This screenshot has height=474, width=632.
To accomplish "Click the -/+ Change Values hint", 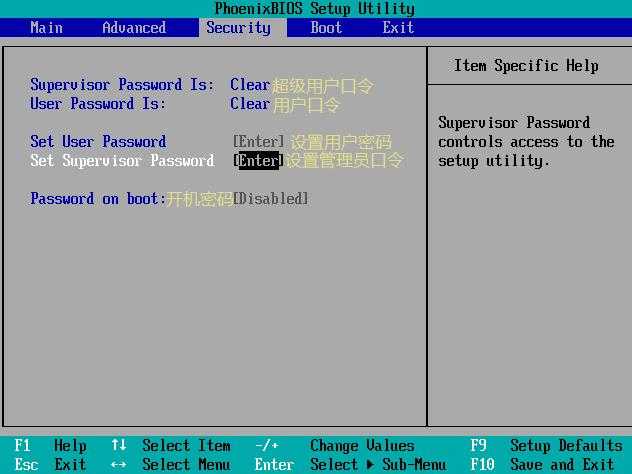I will 335,445.
